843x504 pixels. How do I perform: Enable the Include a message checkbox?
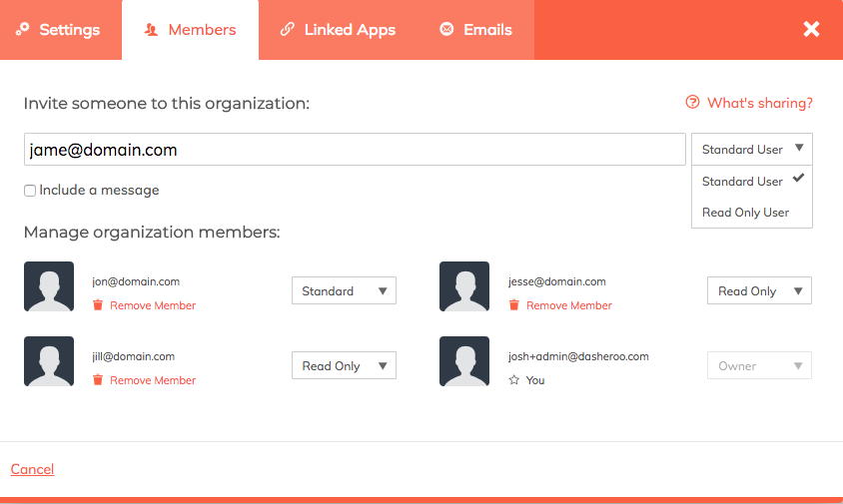tap(30, 191)
